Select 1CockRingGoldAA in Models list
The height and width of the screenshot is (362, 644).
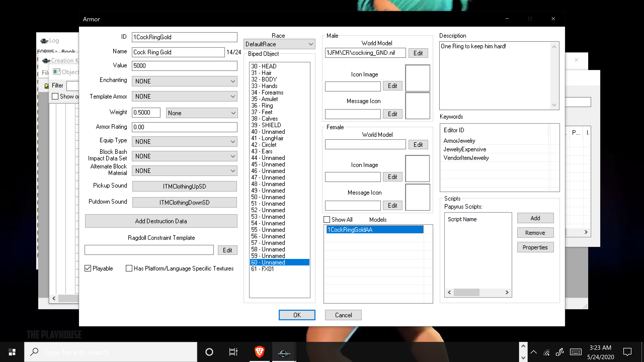click(375, 230)
